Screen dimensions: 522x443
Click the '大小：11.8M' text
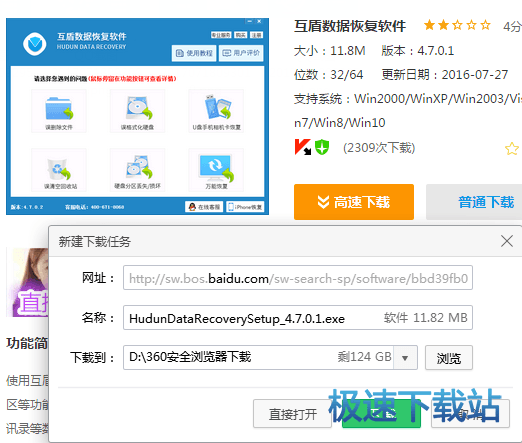329,51
